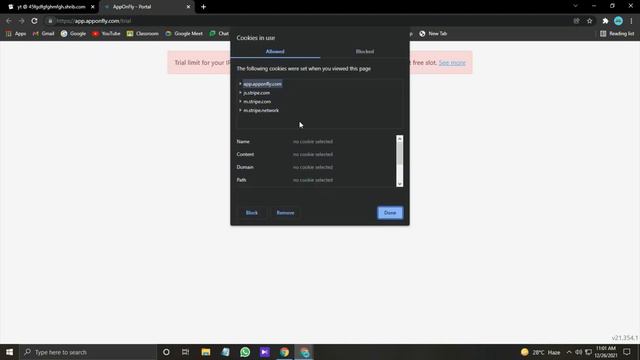Click the cookie details scrollbar up arrow
This screenshot has width=640, height=360.
(x=400, y=139)
